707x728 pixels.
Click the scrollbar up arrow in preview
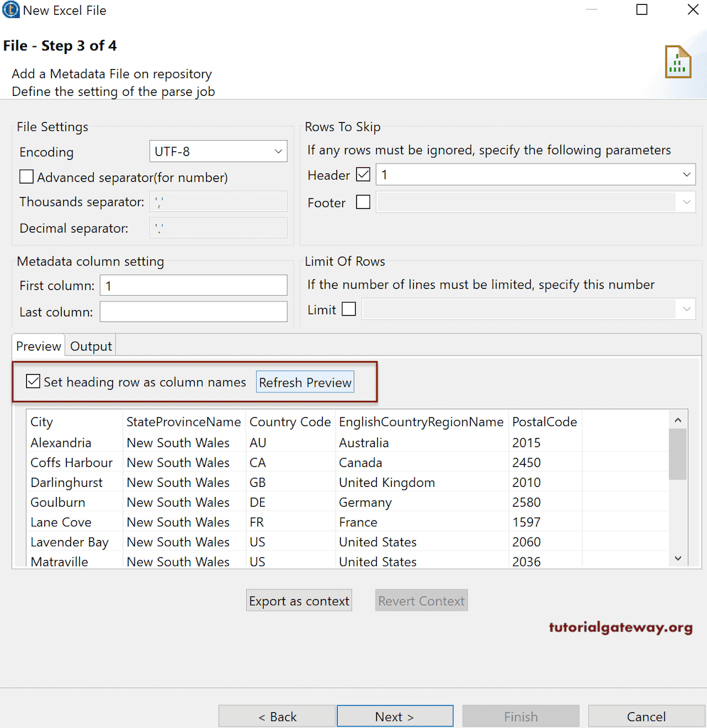(x=677, y=419)
